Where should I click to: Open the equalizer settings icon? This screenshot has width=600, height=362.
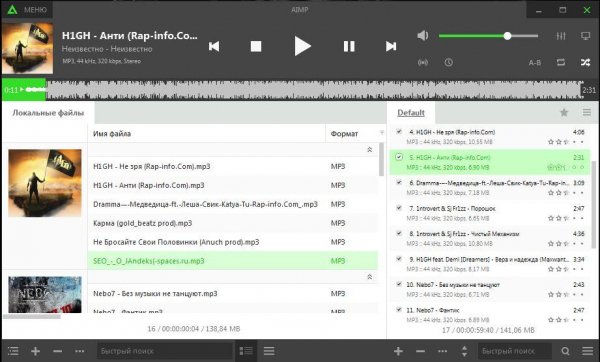pyautogui.click(x=561, y=36)
